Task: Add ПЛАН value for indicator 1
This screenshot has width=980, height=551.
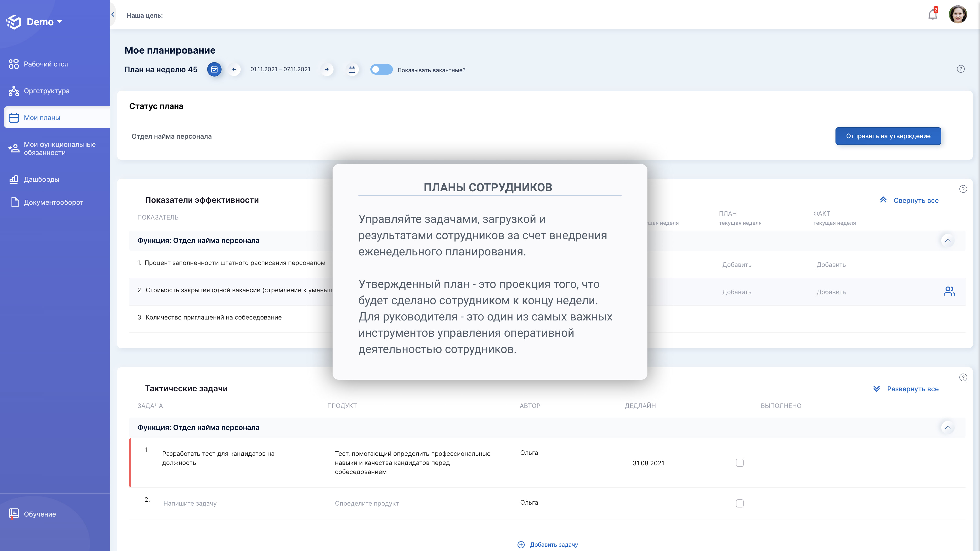Action: [736, 265]
